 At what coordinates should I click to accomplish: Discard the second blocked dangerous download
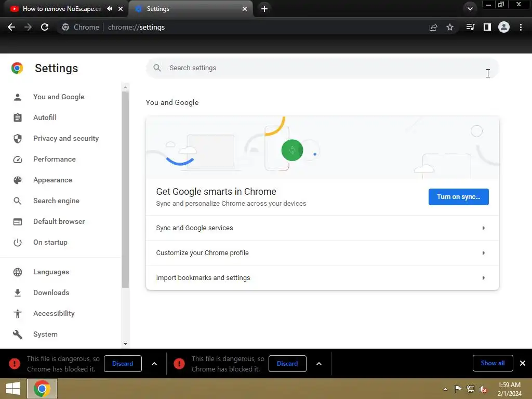[x=287, y=363]
